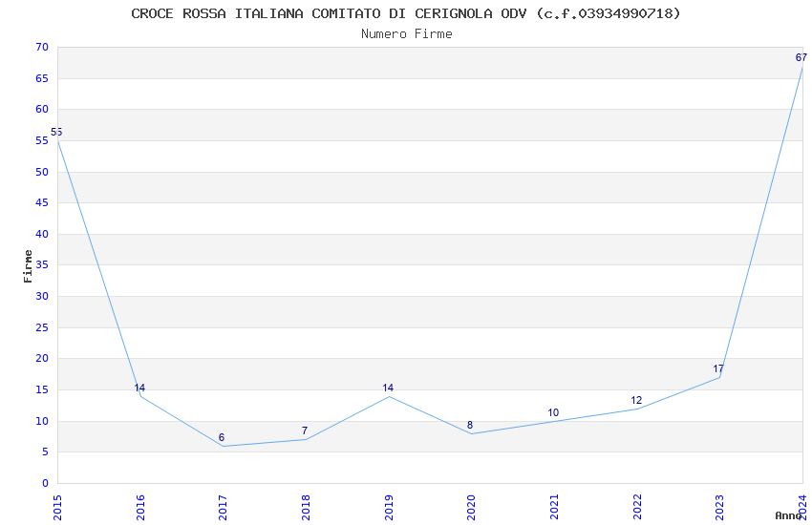
Task: Click the data value 8 for 2020
Action: click(x=470, y=425)
